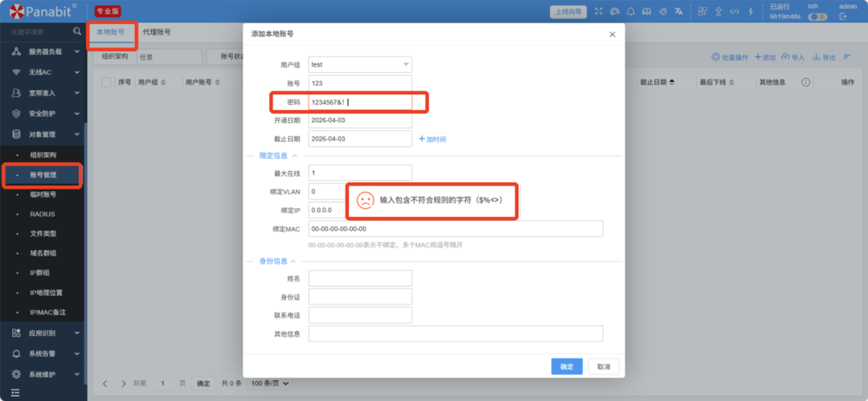Open 域名群组 in the sidebar

click(43, 253)
